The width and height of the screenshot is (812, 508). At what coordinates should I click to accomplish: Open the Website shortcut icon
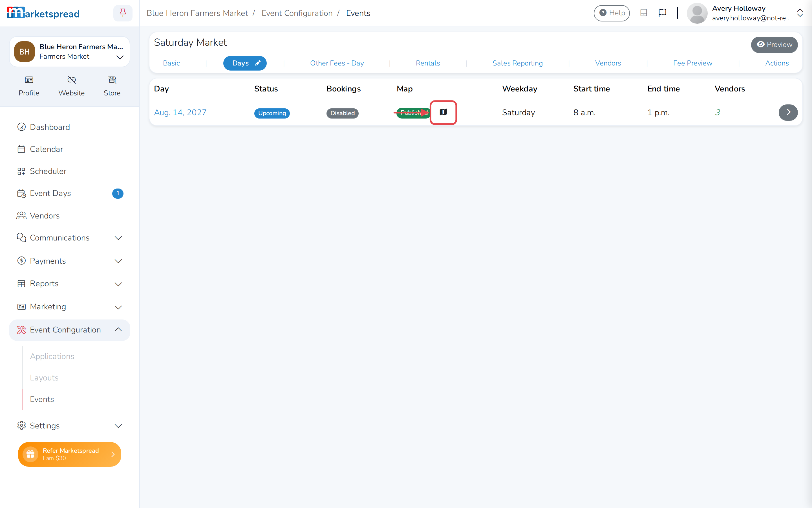[71, 80]
